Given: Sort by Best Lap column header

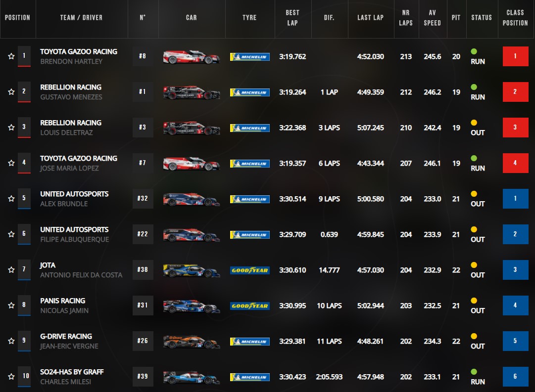Looking at the screenshot, I should 293,18.
